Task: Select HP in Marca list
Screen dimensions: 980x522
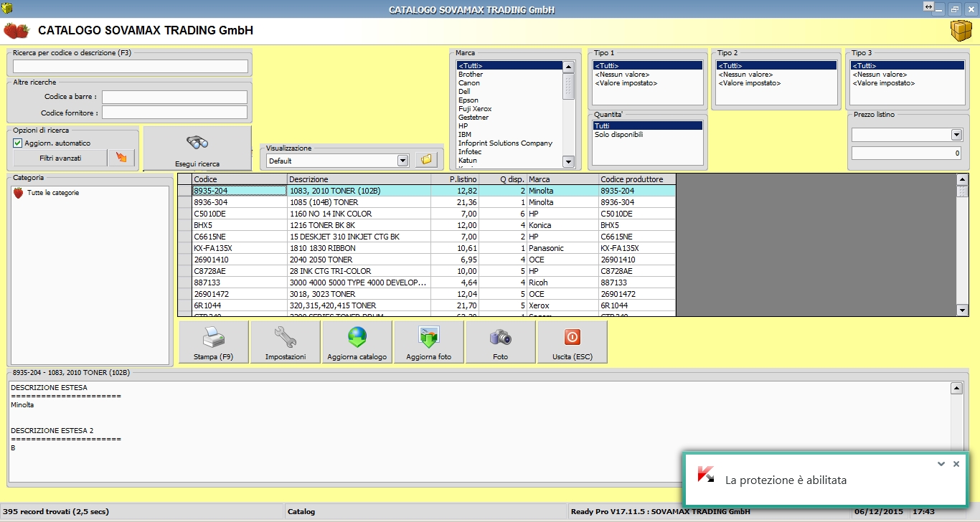Action: coord(463,126)
